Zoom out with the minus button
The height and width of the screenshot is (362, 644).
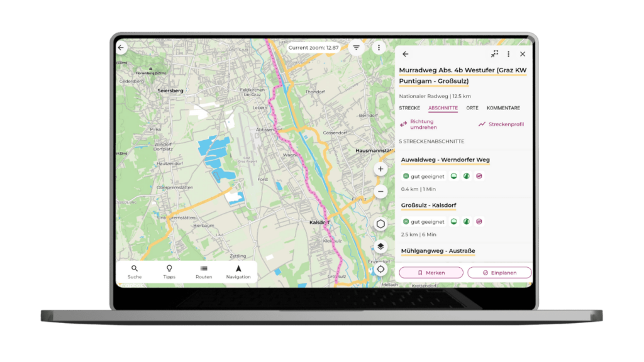tap(380, 192)
